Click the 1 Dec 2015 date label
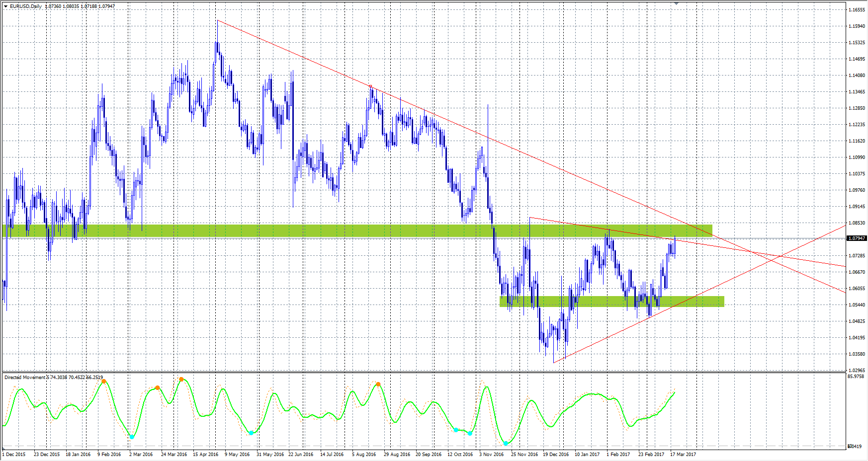 pyautogui.click(x=14, y=454)
